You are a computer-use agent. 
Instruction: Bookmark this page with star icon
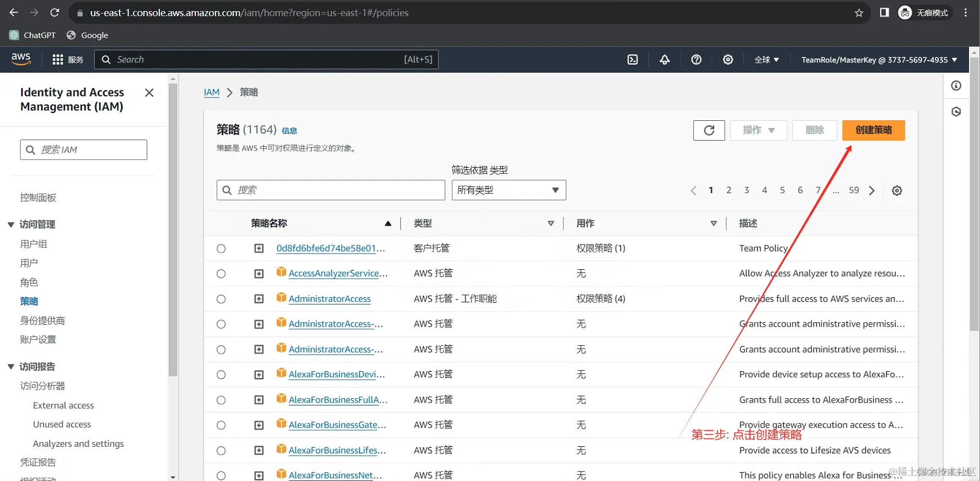859,13
